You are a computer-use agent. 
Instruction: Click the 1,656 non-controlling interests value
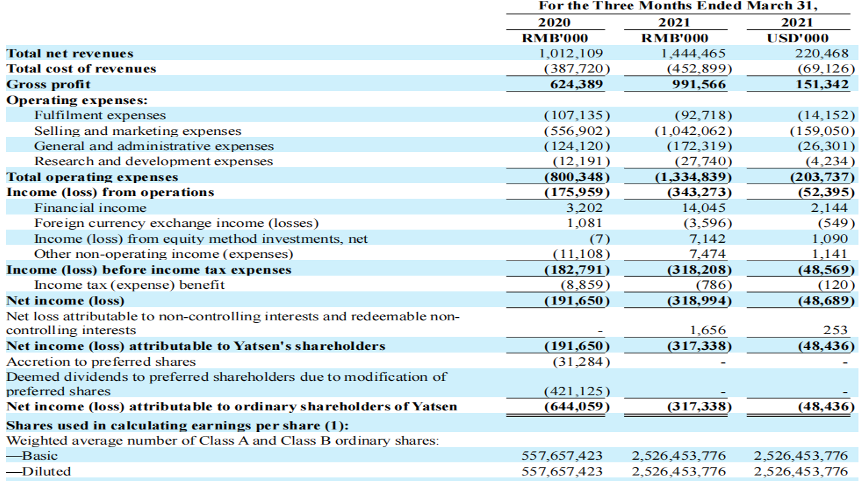click(x=707, y=330)
